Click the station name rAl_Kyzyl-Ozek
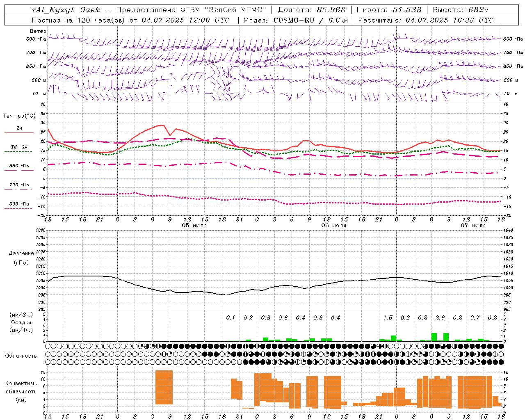Screen dimensions: 525x420 pos(66,10)
